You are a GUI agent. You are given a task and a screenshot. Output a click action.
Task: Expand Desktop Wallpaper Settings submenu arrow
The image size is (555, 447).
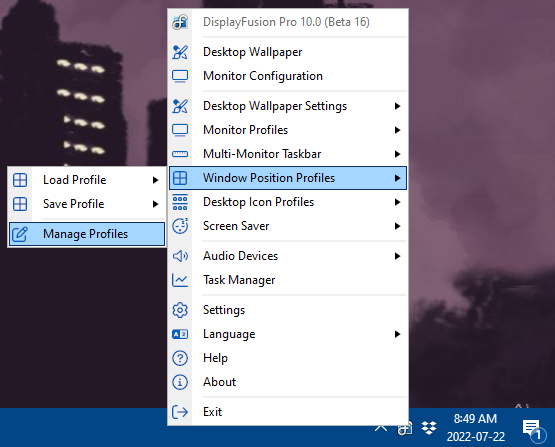point(397,106)
